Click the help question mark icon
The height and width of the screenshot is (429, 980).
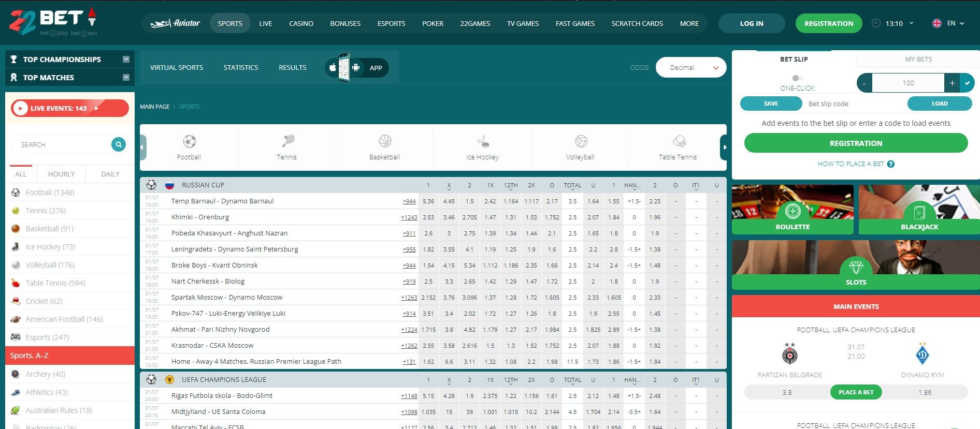click(891, 164)
